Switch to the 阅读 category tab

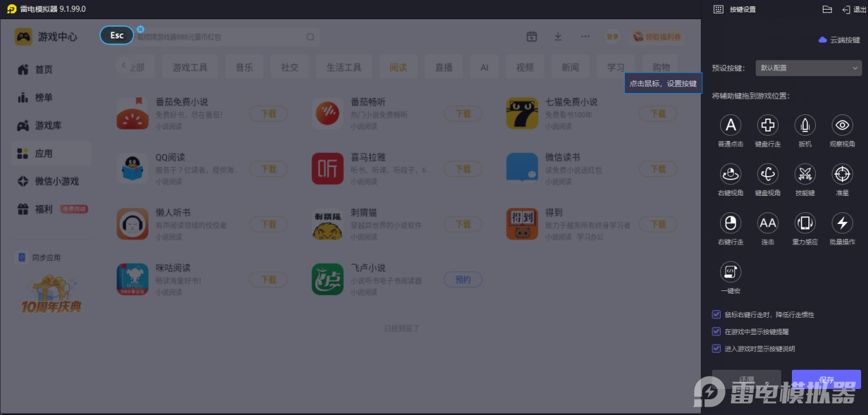click(398, 68)
